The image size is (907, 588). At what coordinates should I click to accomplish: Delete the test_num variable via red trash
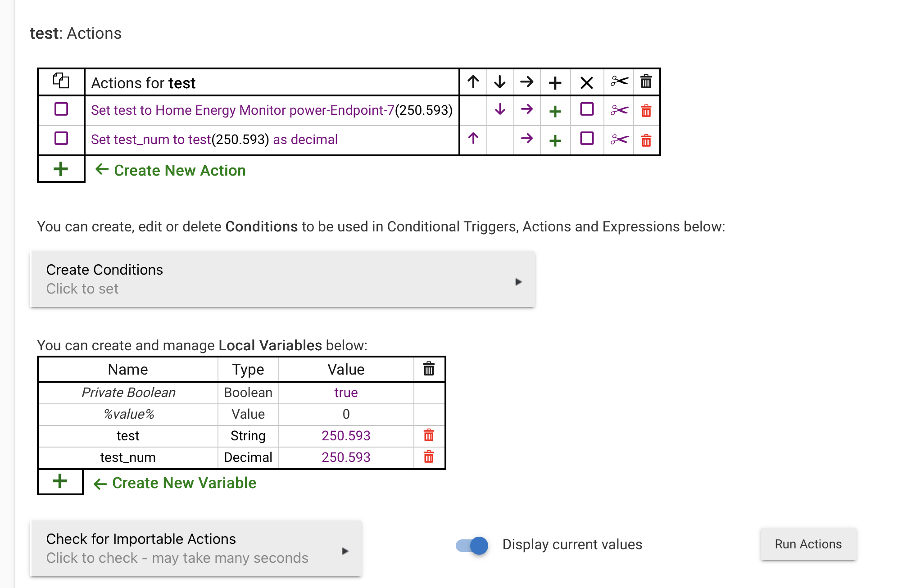(429, 457)
